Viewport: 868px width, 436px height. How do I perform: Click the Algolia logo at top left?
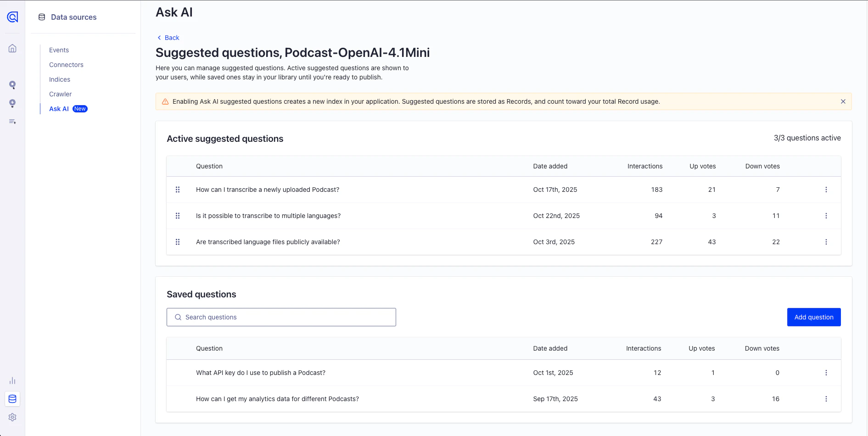[x=12, y=17]
